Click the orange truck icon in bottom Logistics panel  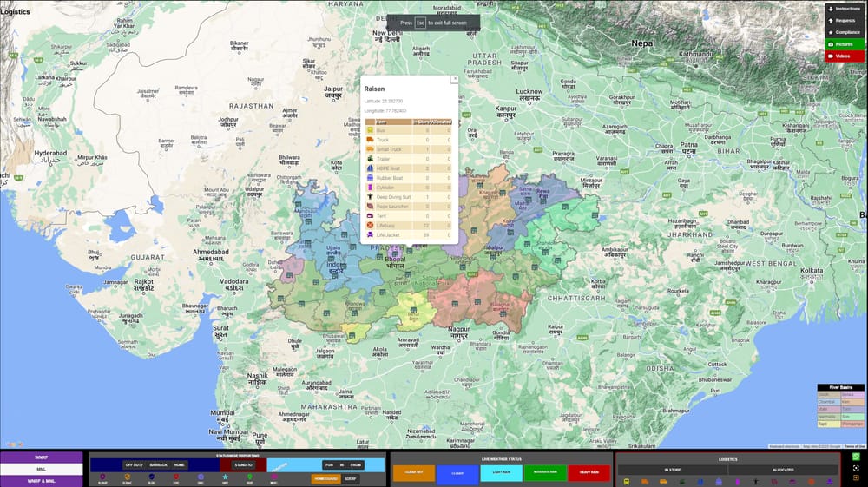pos(645,482)
